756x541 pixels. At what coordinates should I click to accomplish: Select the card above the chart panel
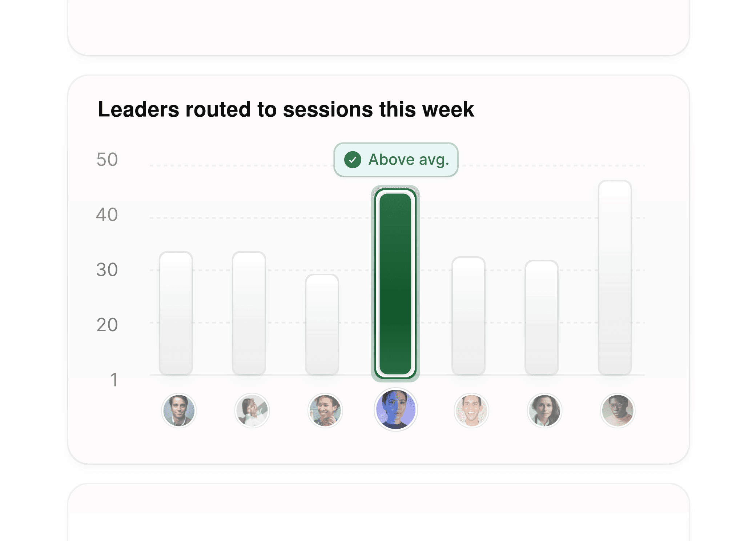click(378, 27)
